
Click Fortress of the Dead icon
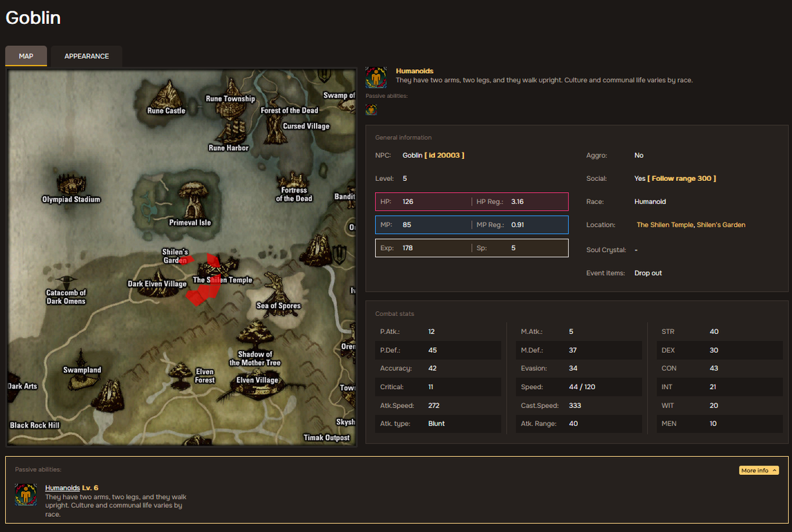293,179
